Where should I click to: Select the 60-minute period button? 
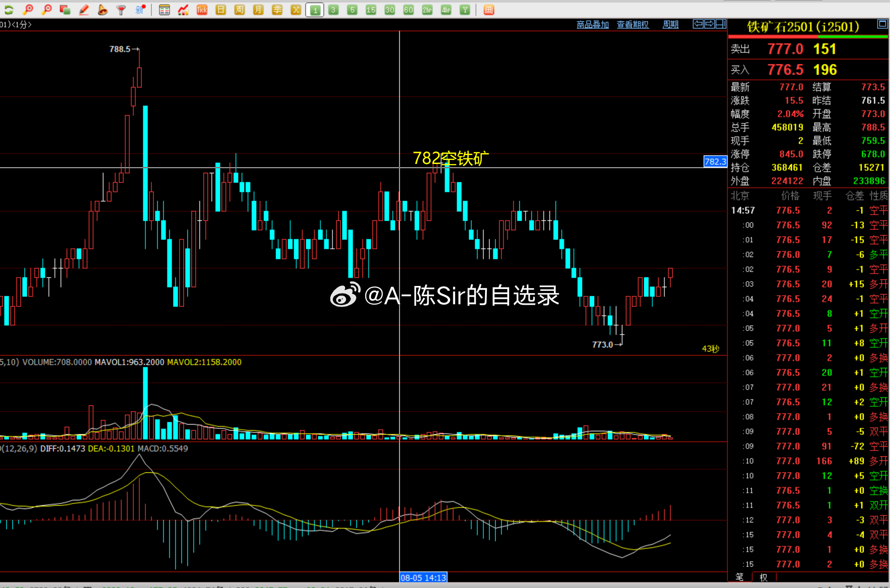point(409,10)
